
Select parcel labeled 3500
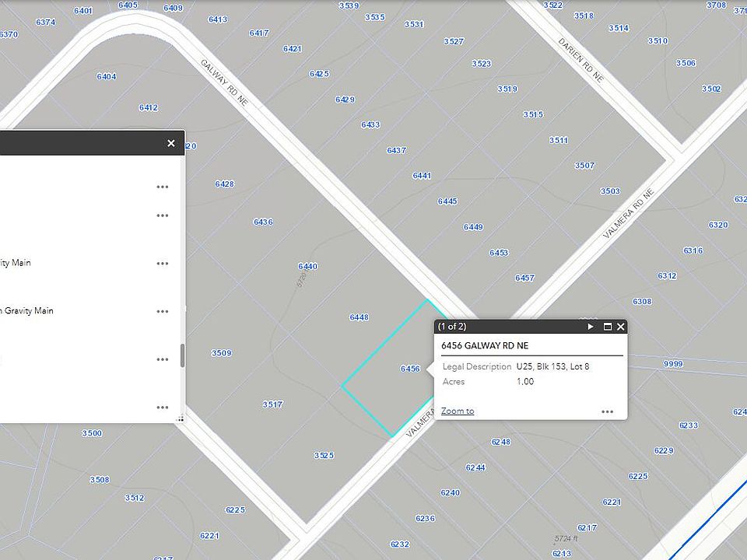pyautogui.click(x=92, y=433)
